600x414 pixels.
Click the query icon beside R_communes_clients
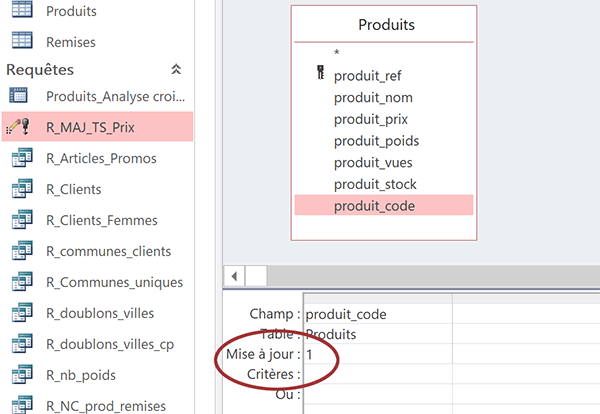[x=22, y=250]
